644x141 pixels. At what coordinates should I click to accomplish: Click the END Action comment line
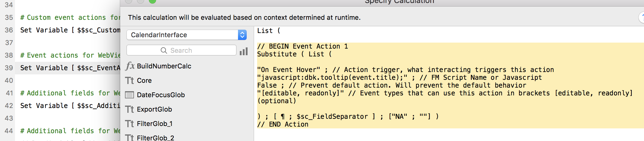pos(283,124)
